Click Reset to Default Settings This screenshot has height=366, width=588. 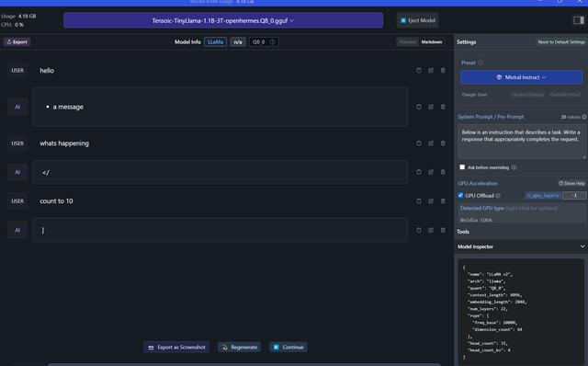pyautogui.click(x=561, y=42)
